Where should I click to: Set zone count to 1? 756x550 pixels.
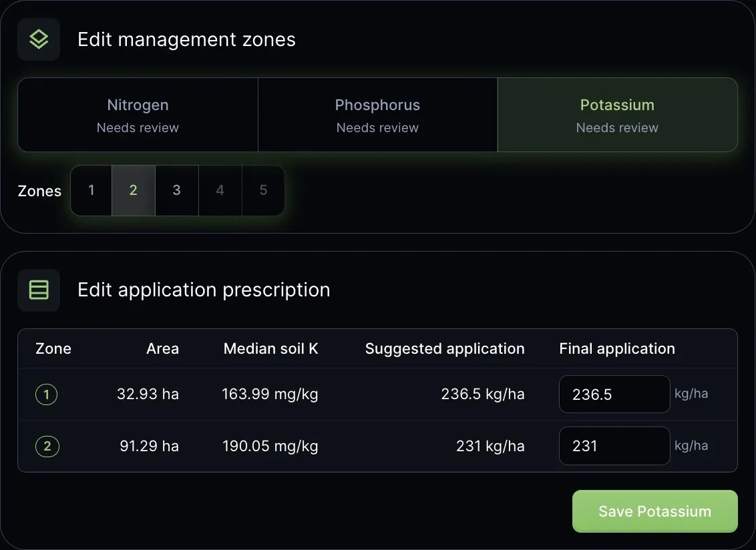(91, 190)
